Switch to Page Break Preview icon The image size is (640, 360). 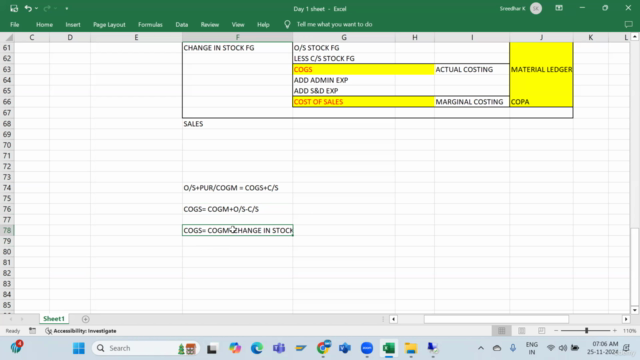click(541, 331)
